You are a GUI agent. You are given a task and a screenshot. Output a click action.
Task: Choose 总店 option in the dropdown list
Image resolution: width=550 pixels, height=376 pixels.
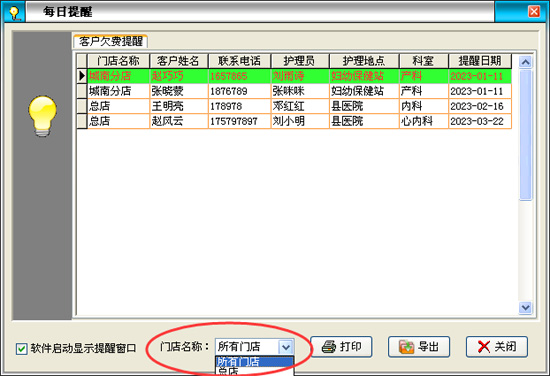tap(255, 371)
